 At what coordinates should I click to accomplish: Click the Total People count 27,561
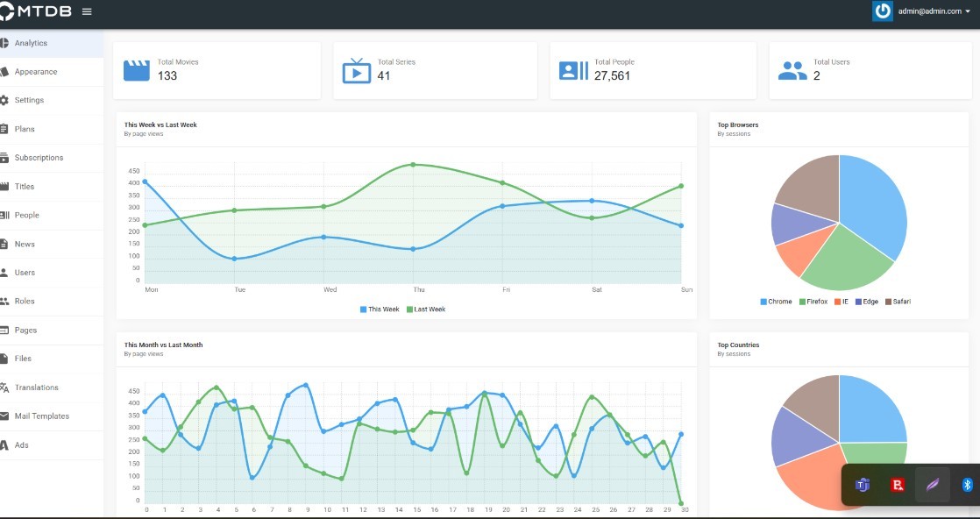tap(612, 75)
